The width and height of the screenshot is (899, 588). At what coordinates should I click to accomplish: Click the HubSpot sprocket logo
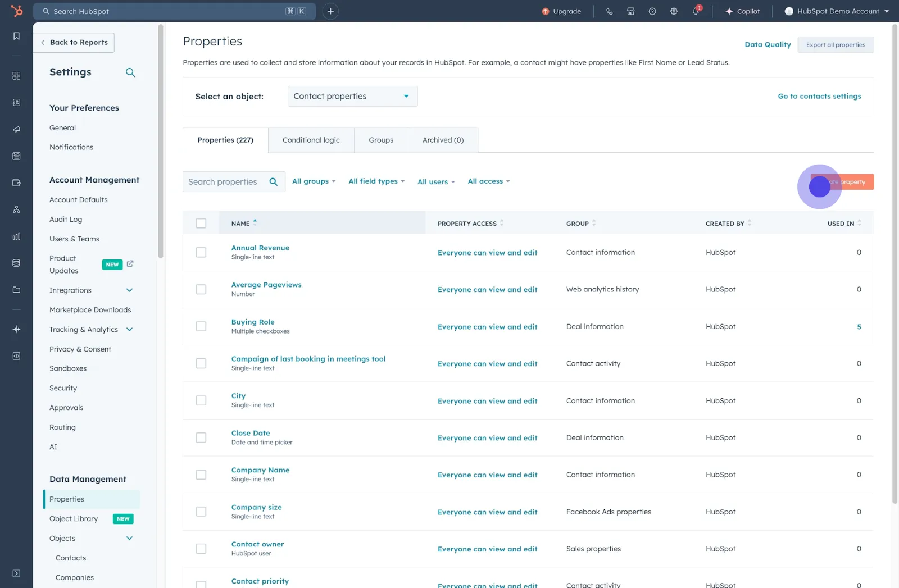[x=17, y=11]
